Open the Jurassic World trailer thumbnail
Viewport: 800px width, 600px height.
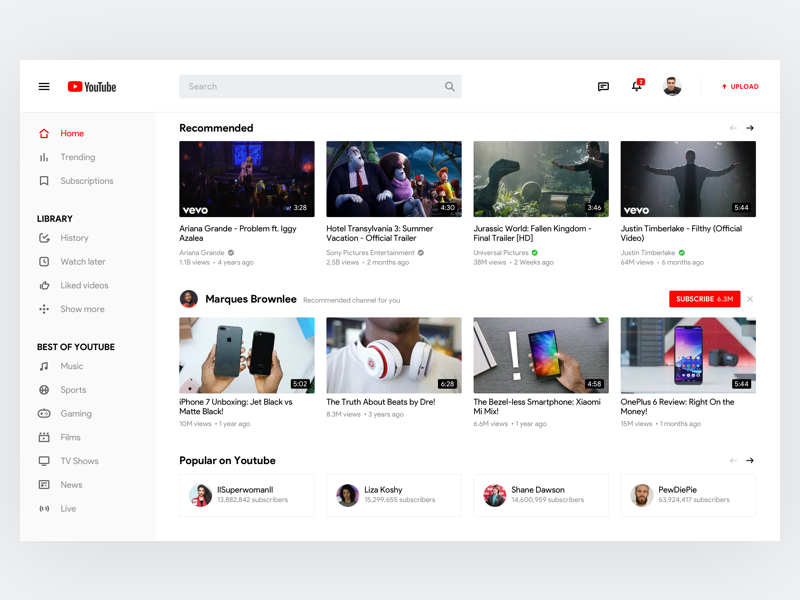click(x=540, y=178)
